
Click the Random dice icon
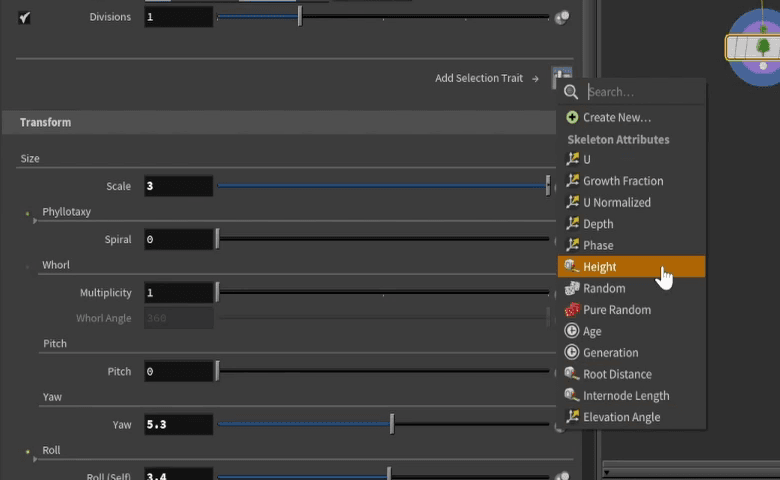pos(572,288)
